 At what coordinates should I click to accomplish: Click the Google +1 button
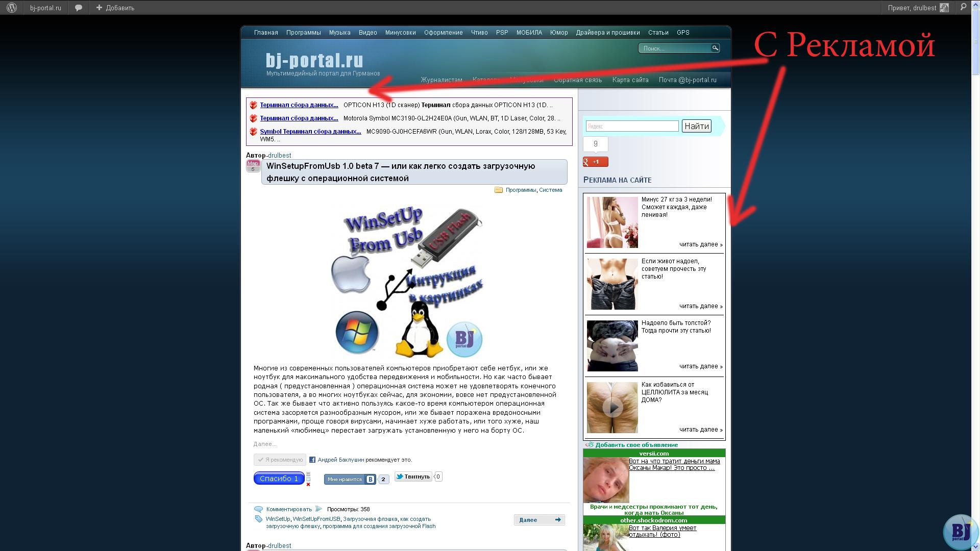coord(596,162)
